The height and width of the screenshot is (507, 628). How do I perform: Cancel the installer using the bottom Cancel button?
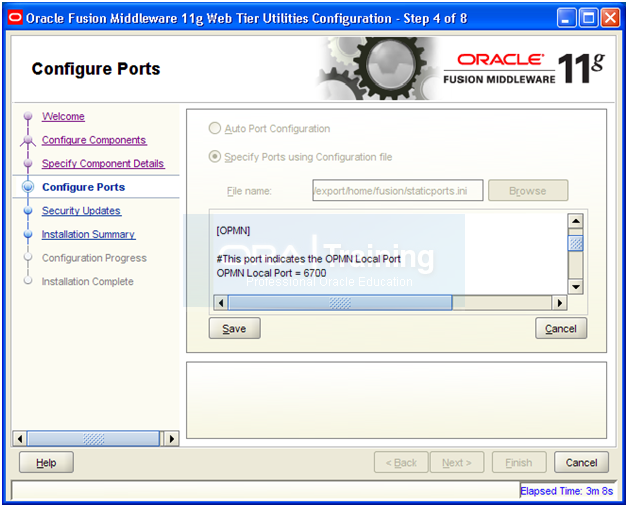click(581, 463)
